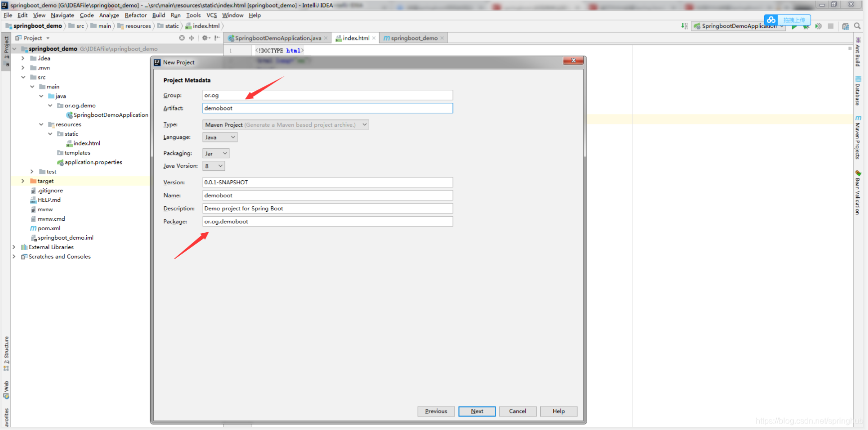Collapse the static folder
This screenshot has height=430, width=868.
50,134
